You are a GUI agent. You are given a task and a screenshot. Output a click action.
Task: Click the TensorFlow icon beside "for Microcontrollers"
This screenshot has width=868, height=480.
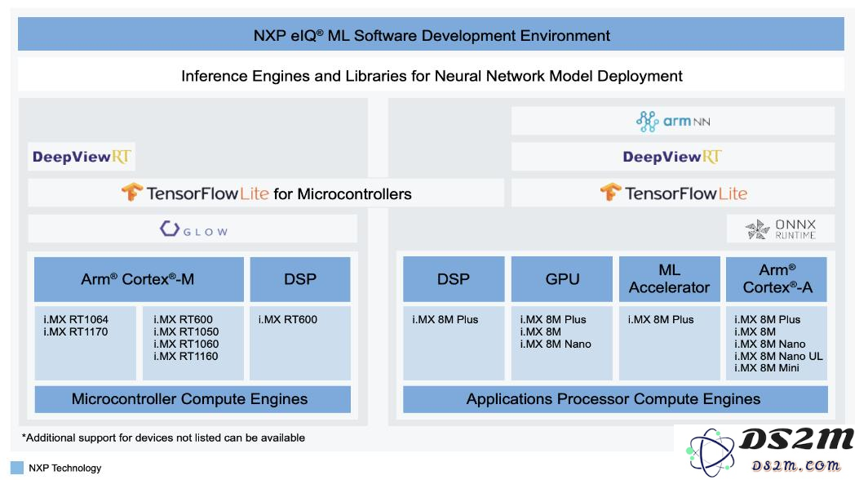point(132,192)
